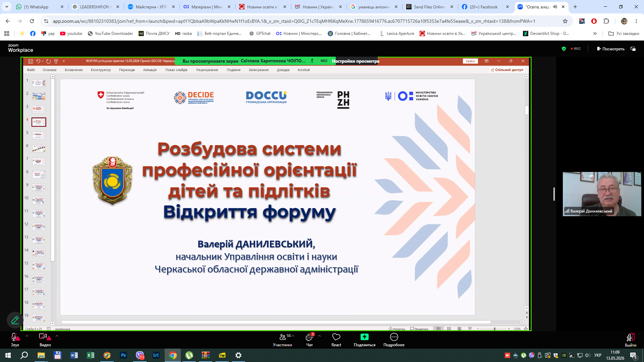Click the green Поделиться share screen icon
Image resolution: width=644 pixels, height=362 pixels.
click(365, 337)
